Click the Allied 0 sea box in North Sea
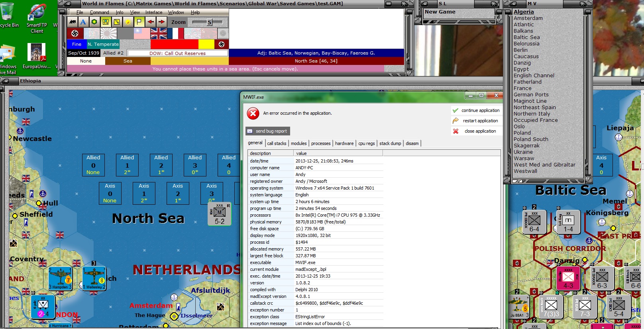644x329 pixels. 93,165
